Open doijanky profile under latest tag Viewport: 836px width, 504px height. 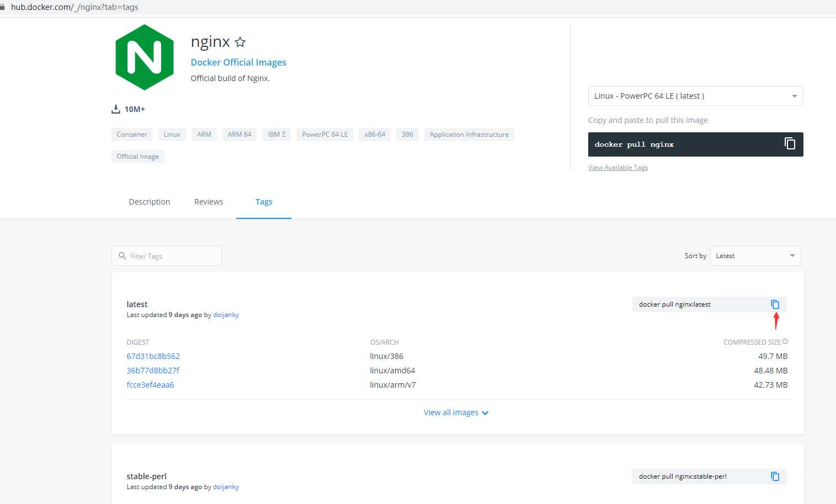(226, 315)
